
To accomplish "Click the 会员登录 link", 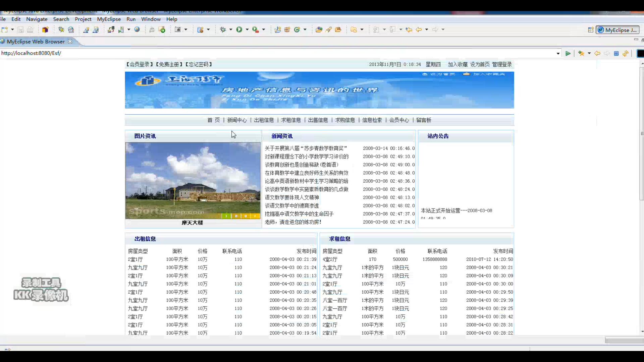I will point(140,64).
